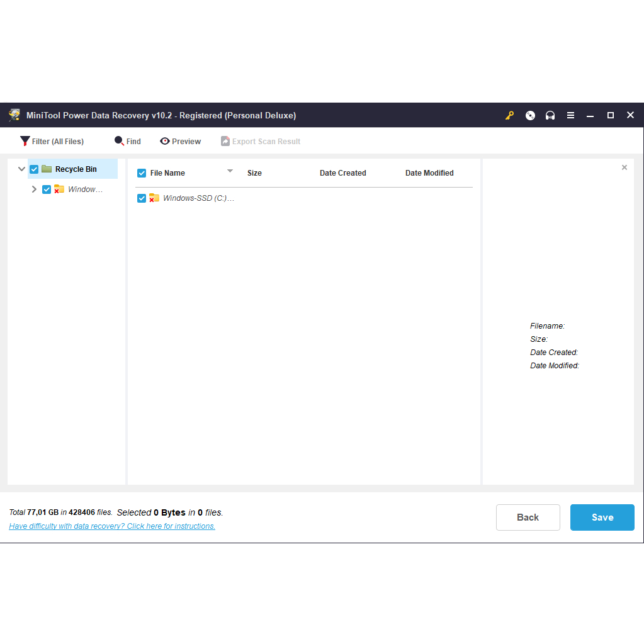Click Export Scan Result
Screen dimensions: 644x644
[x=261, y=141]
